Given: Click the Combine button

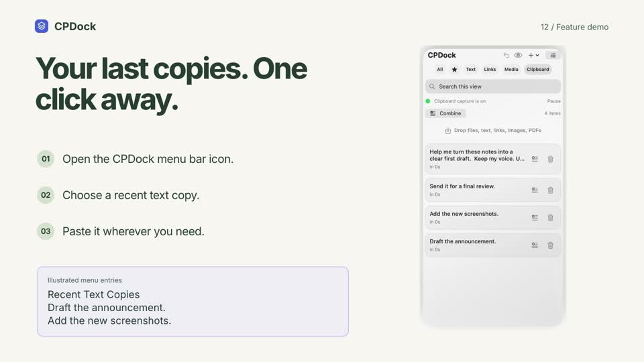Looking at the screenshot, I should (445, 113).
